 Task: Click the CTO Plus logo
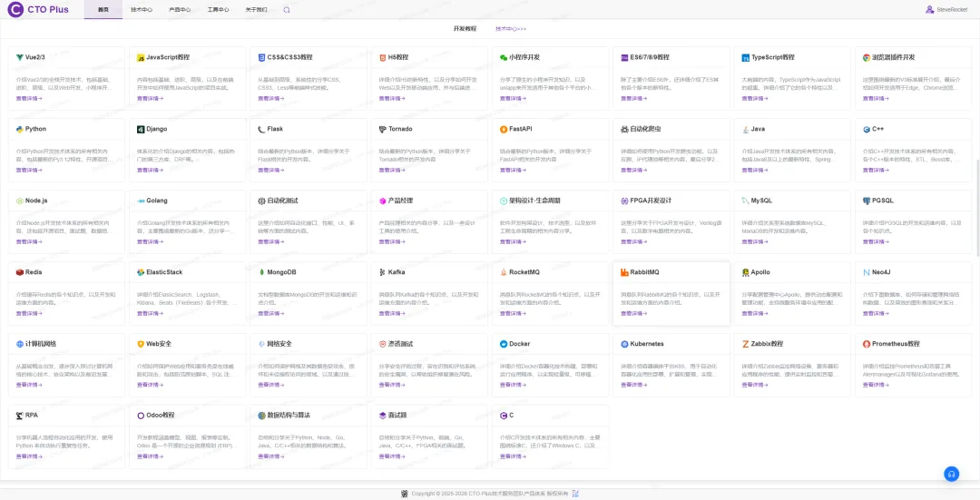pos(38,9)
